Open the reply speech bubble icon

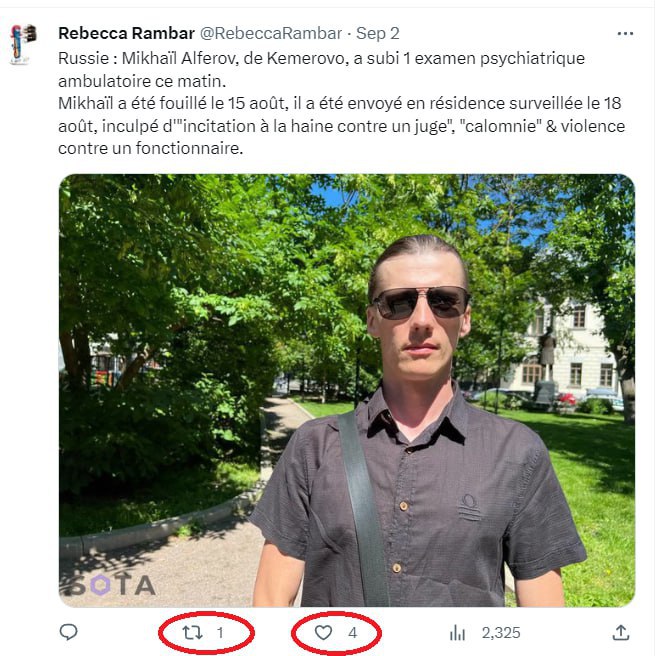coord(69,632)
